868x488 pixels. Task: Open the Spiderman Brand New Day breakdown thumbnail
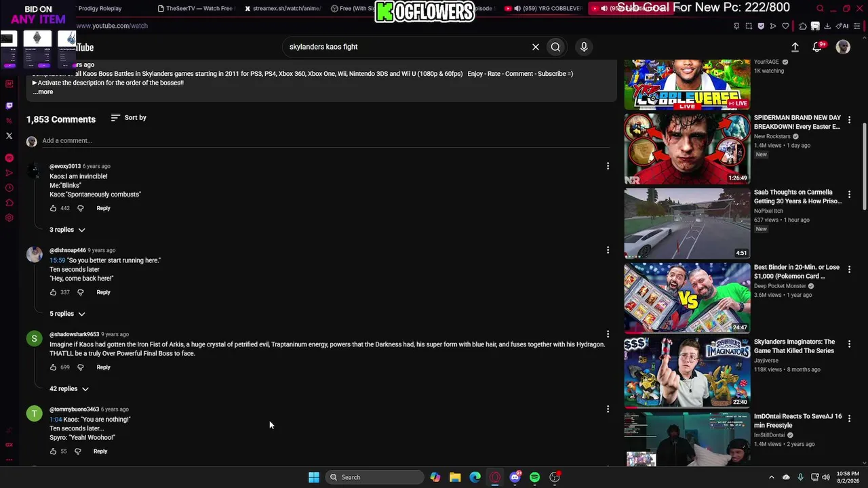[x=687, y=148]
